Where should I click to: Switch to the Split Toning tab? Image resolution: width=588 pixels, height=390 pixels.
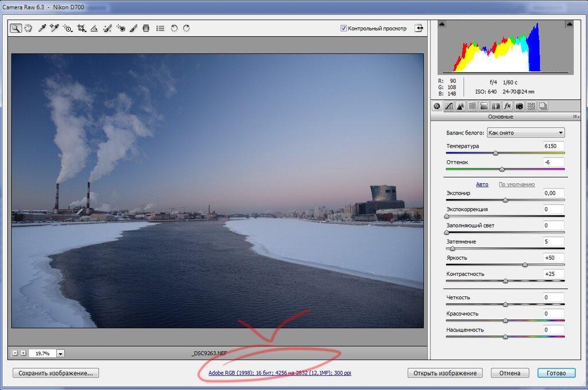click(x=483, y=106)
